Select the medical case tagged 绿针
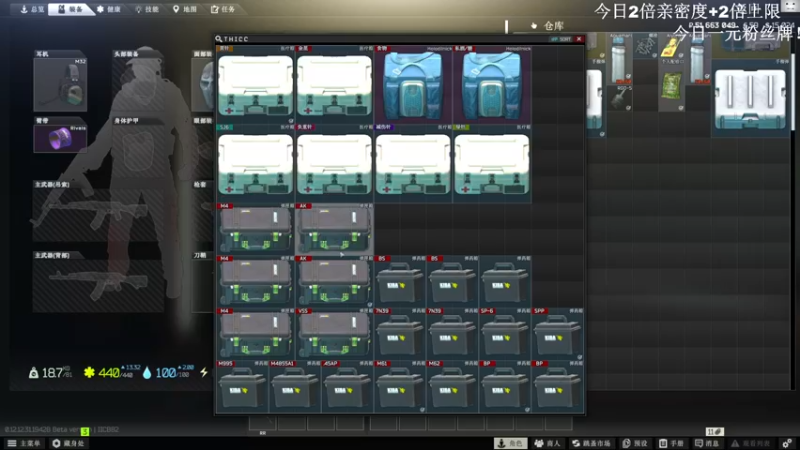Image resolution: width=800 pixels, height=450 pixels. tap(492, 163)
